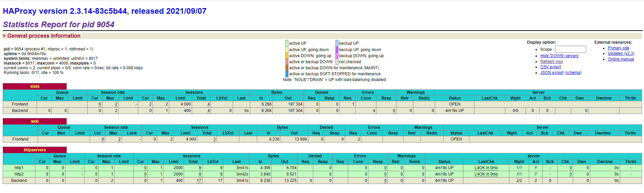Select the 'stats' proxy table title

point(35,86)
